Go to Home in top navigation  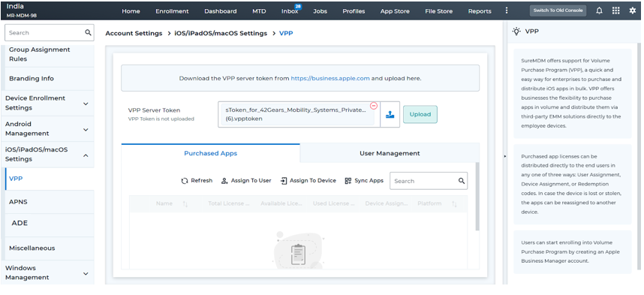coord(131,11)
